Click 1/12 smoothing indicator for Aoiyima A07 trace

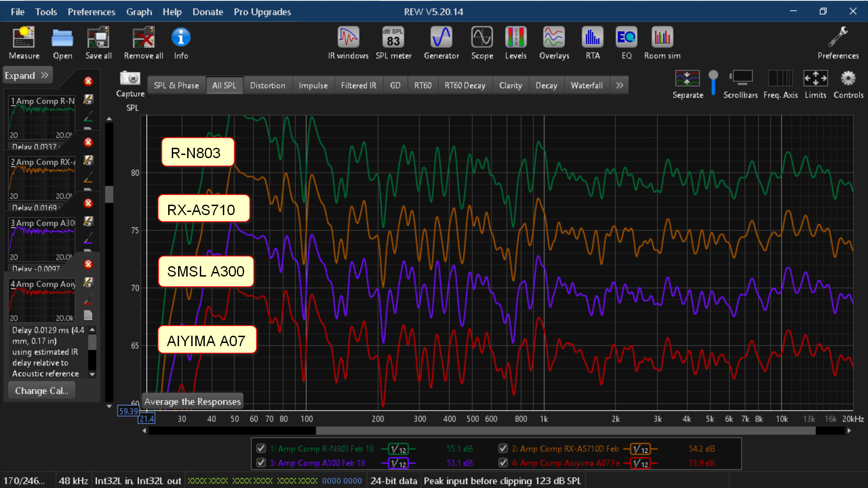coord(640,463)
